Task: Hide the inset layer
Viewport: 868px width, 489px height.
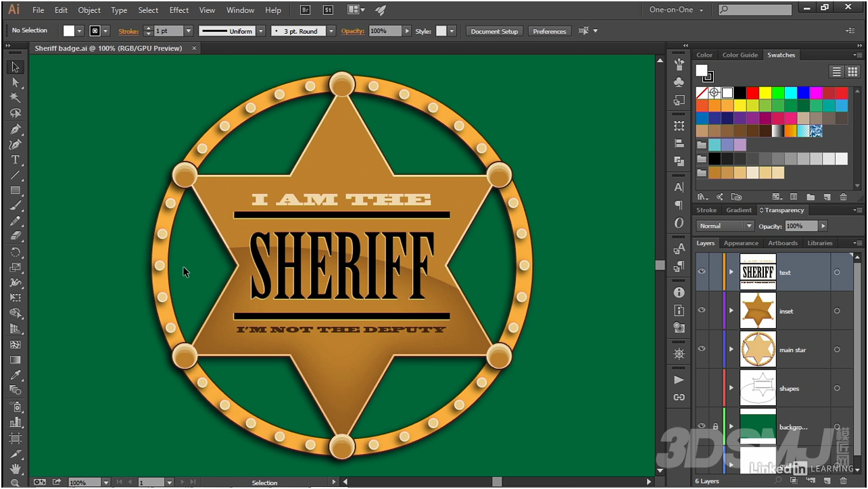Action: coord(702,310)
